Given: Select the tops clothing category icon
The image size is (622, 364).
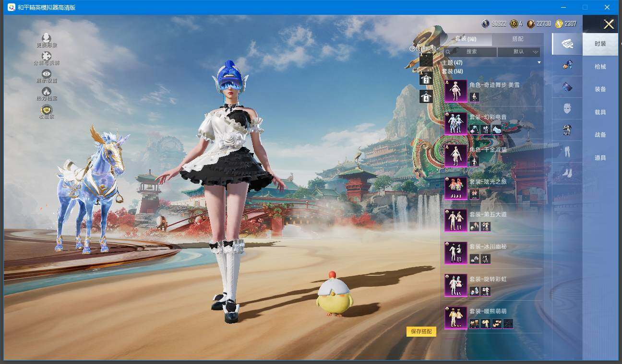Looking at the screenshot, I should [567, 130].
